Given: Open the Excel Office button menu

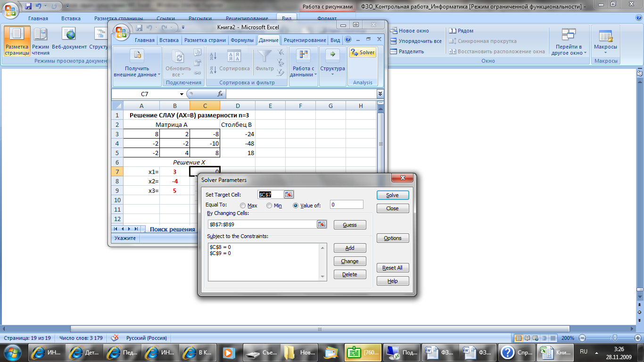Looking at the screenshot, I should [x=122, y=31].
